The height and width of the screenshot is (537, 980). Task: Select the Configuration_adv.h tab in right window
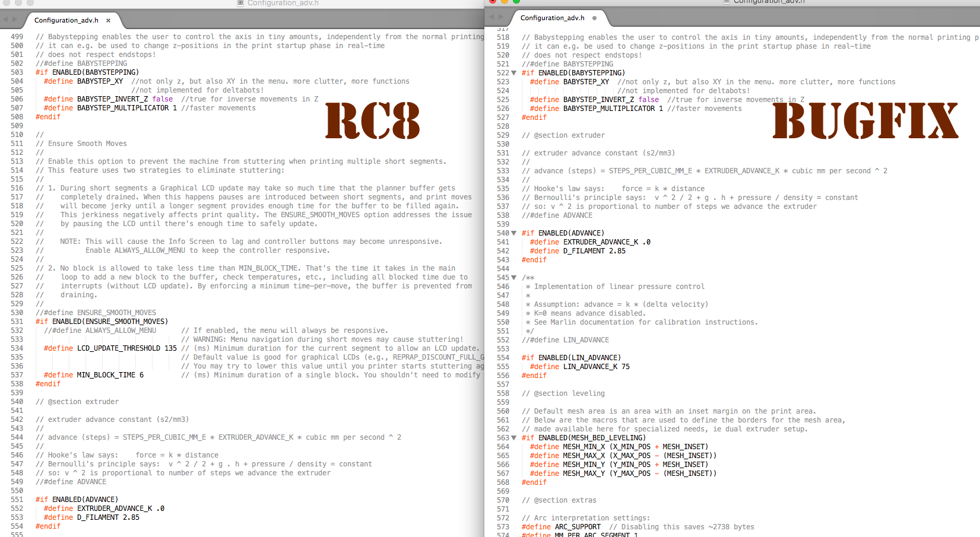552,18
